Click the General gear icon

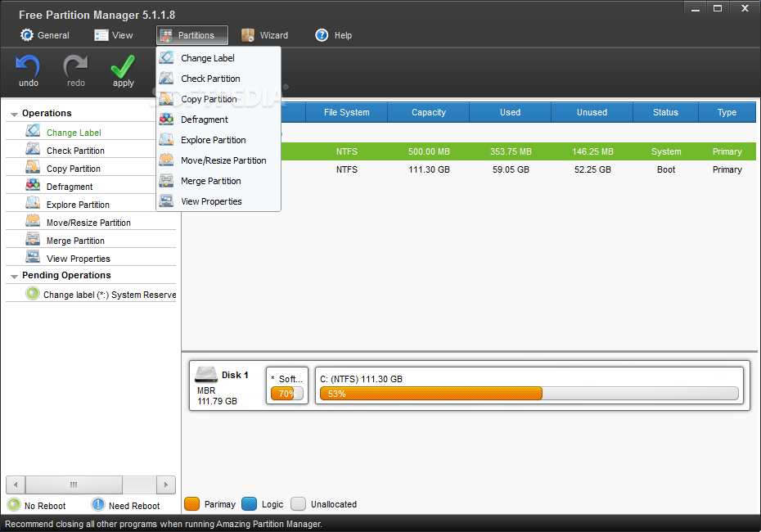[27, 35]
